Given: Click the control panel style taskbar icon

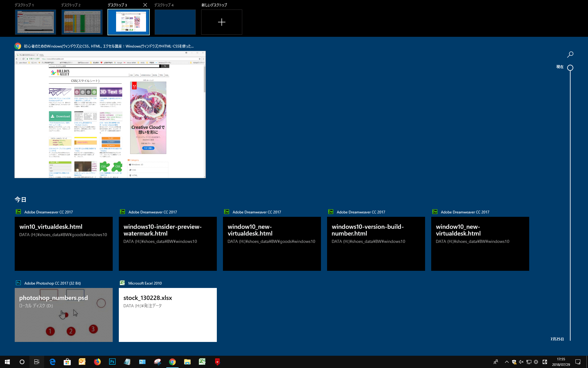Looking at the screenshot, I should coord(142,362).
